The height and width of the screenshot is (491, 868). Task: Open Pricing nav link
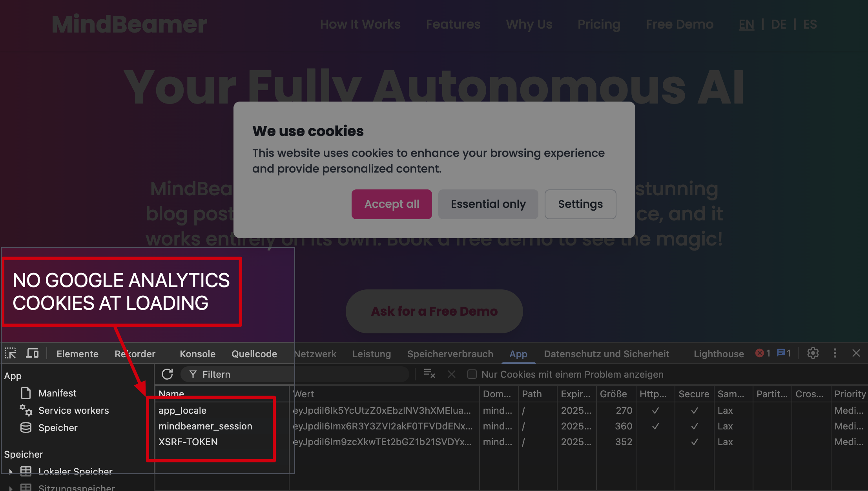tap(599, 24)
